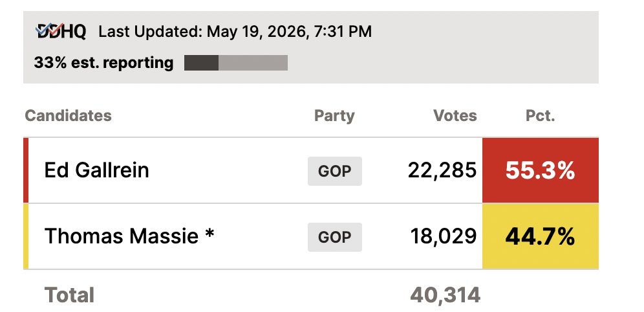Click GOP badge next to Ed Gallrein
644x312 pixels.
point(335,171)
